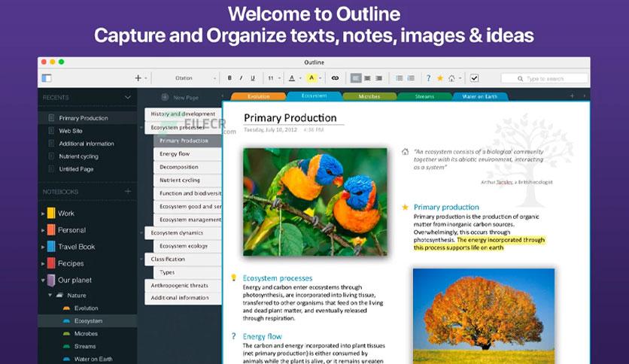Open the font size 11 dropdown

point(275,78)
